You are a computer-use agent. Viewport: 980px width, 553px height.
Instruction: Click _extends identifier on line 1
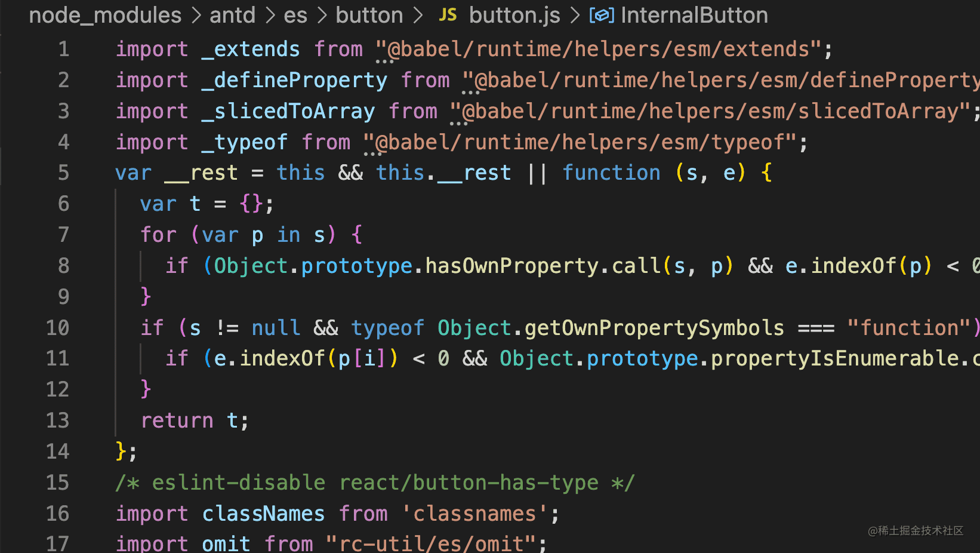click(x=251, y=49)
